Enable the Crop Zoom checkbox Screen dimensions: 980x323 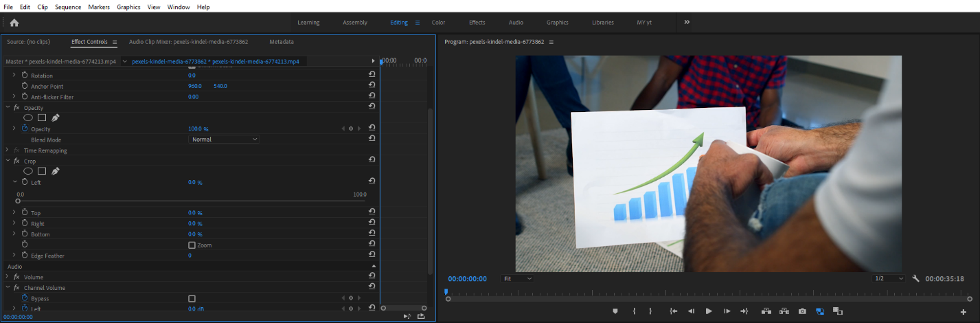point(192,245)
